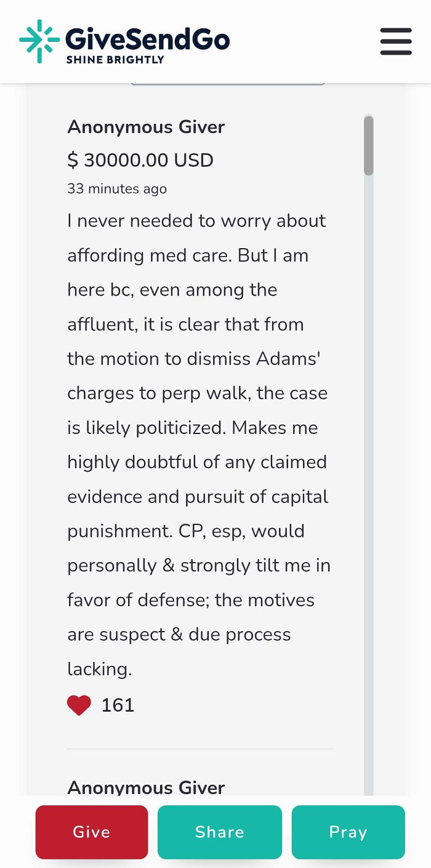
Task: Click the teal starburst beside Shine Brightly
Action: (38, 41)
